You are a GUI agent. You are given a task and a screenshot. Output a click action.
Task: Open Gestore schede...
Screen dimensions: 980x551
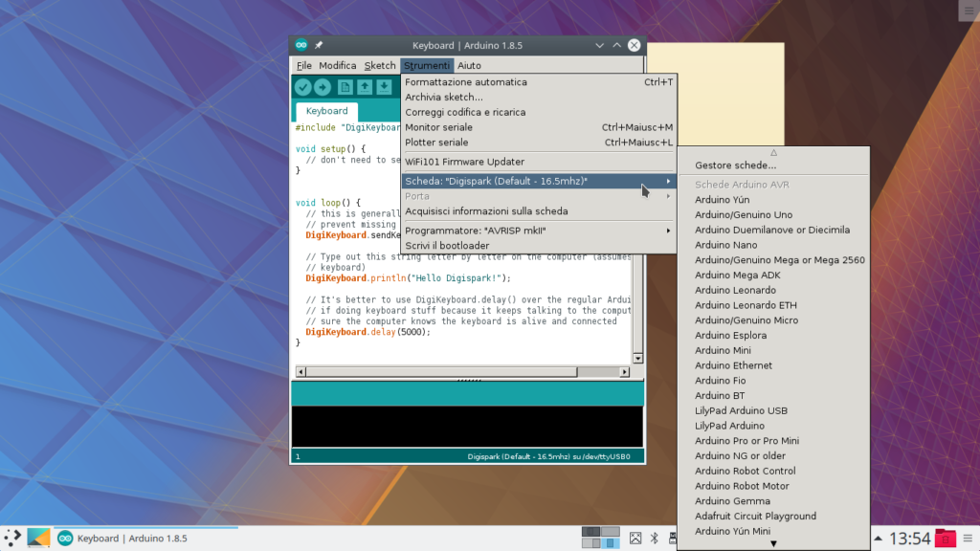coord(773,165)
